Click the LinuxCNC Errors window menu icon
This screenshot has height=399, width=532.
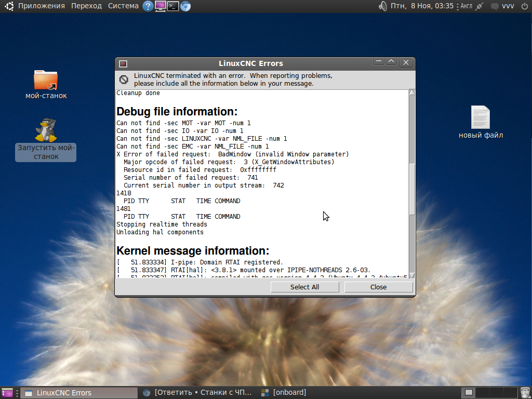pyautogui.click(x=123, y=63)
